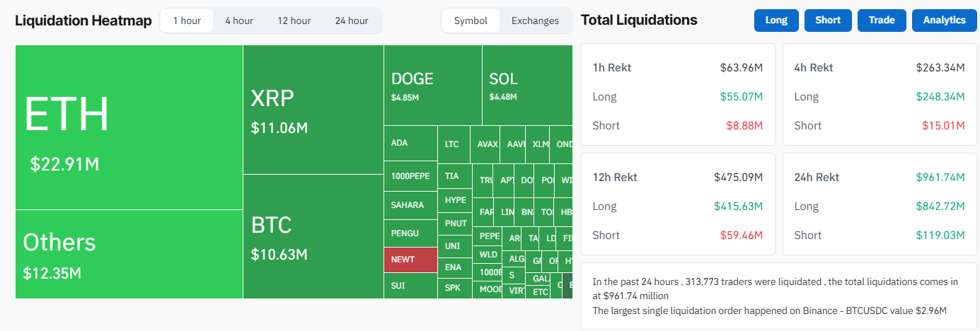Select the XRP heatmap tile
Viewport: 980px width, 331px height.
tap(313, 110)
